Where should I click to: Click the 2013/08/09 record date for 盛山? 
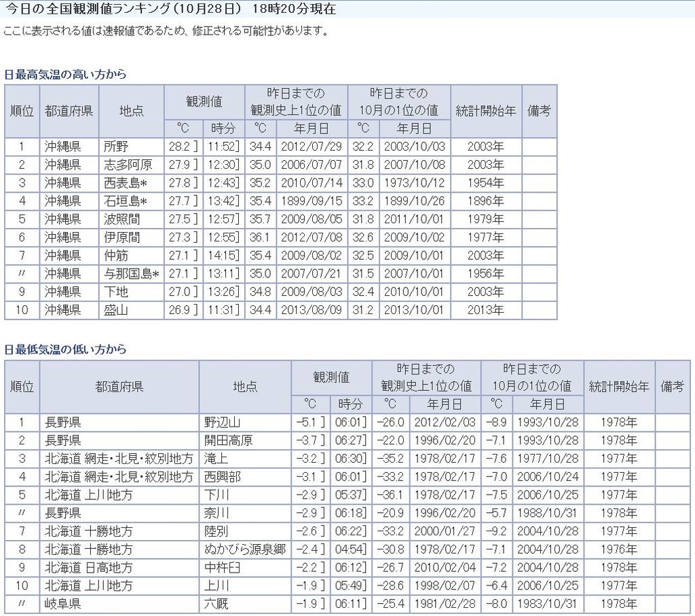tap(312, 311)
